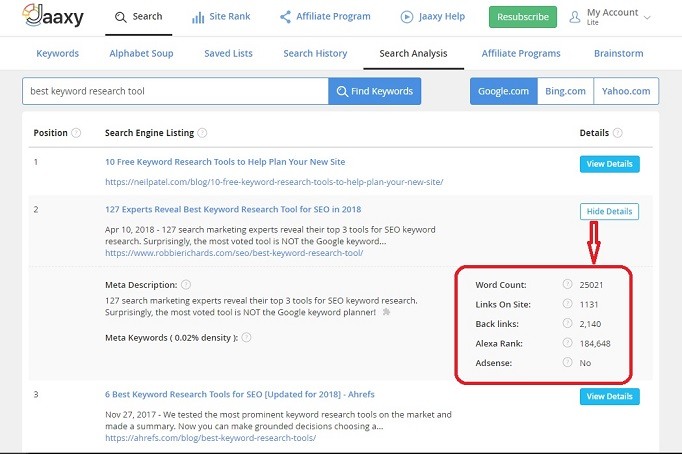The image size is (682, 454).
Task: Click the Jaaxy logo
Action: pyautogui.click(x=53, y=16)
